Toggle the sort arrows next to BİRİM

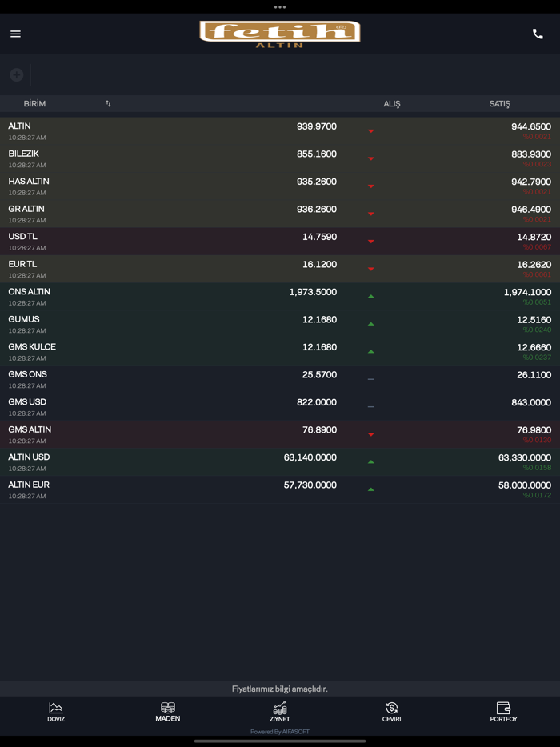pyautogui.click(x=108, y=104)
